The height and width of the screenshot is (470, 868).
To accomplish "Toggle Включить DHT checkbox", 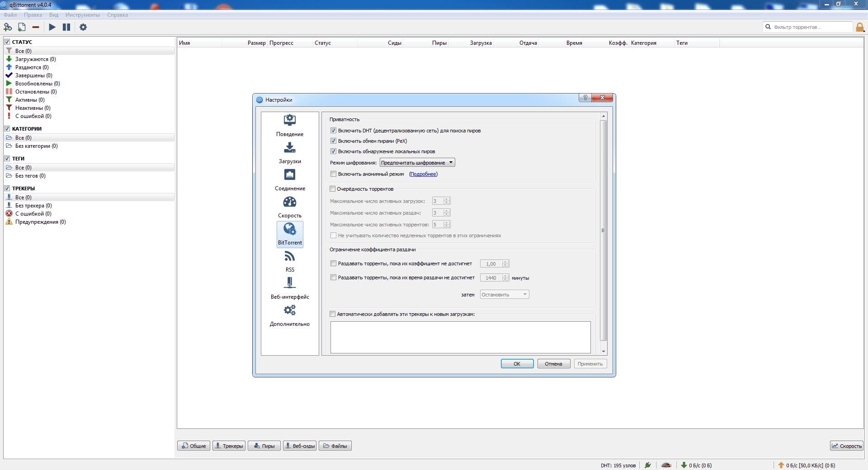I will (333, 131).
